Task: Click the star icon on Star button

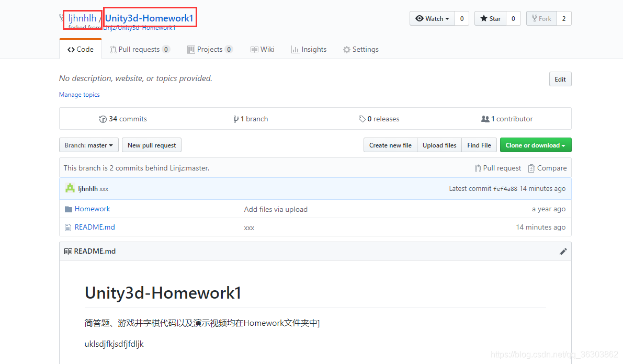Action: click(483, 18)
